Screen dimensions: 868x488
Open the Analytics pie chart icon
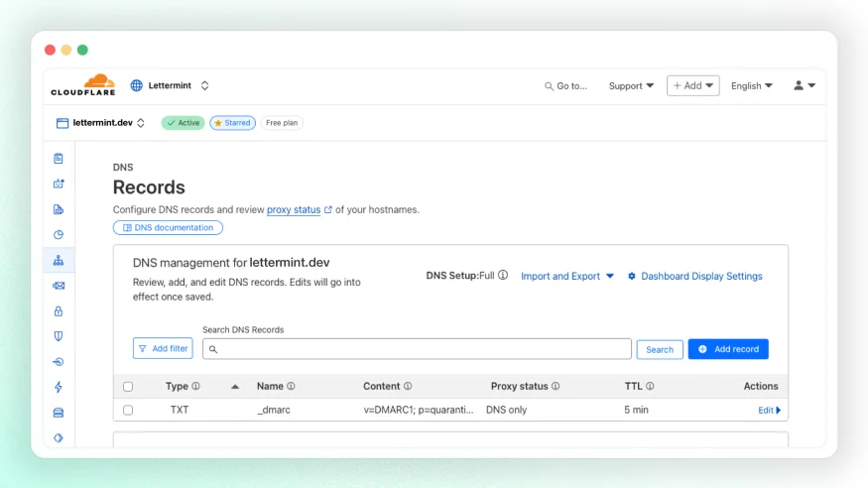click(x=59, y=235)
